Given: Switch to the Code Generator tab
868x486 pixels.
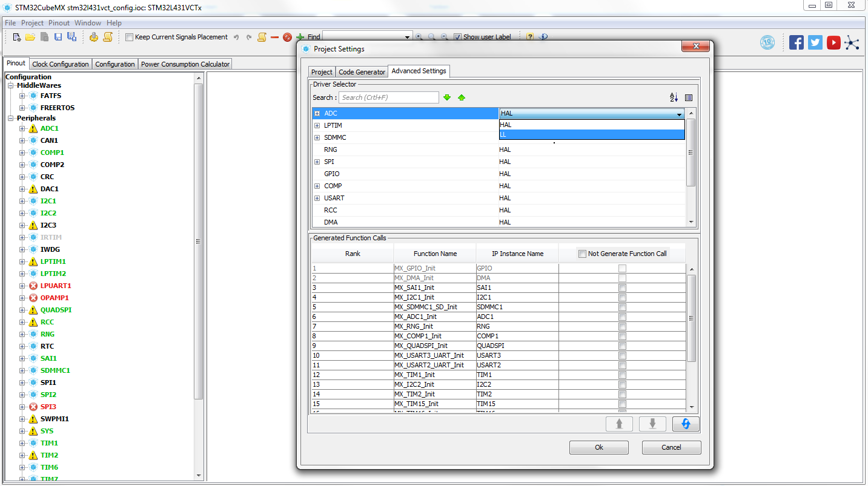Looking at the screenshot, I should 362,72.
